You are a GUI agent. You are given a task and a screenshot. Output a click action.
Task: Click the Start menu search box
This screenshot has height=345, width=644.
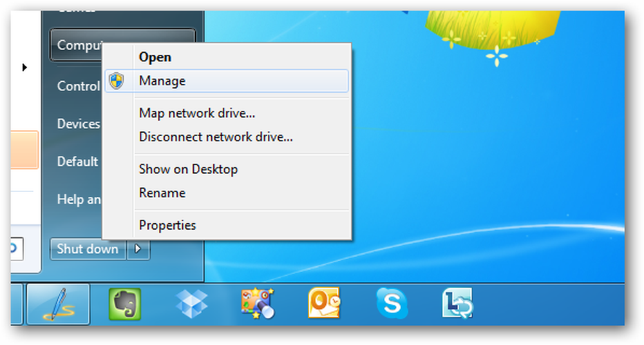point(17,249)
